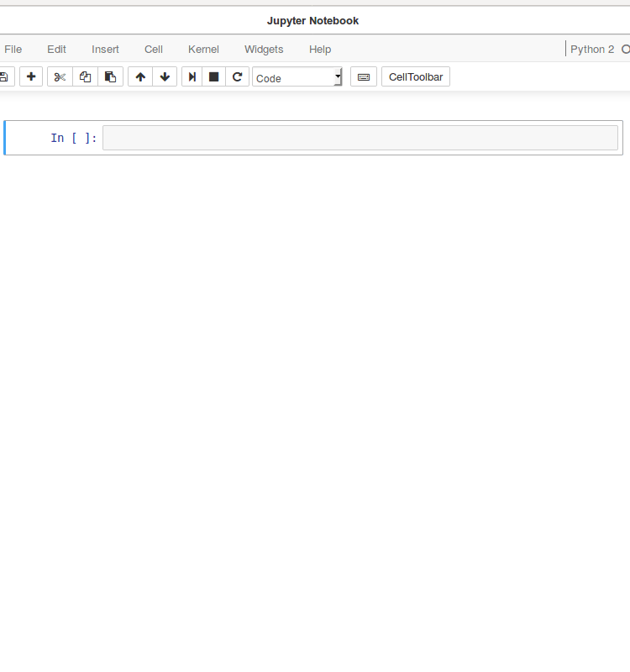Expand the Code cell type dropdown
This screenshot has width=630, height=672.
coord(297,77)
